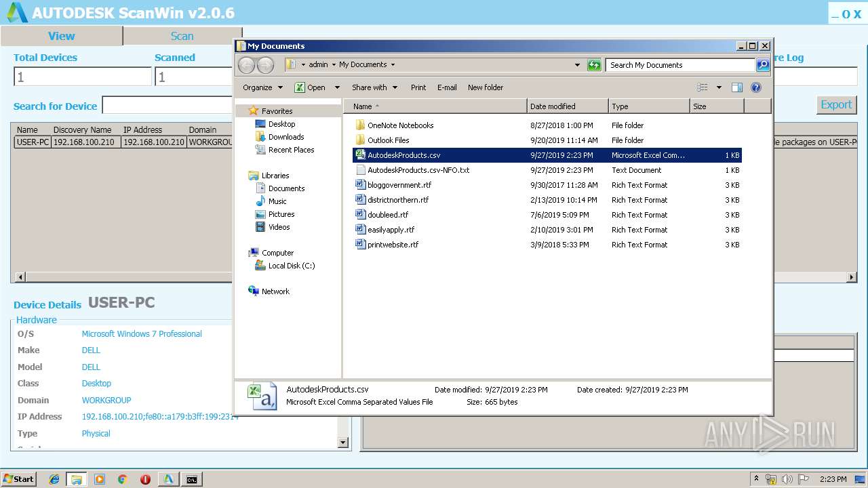This screenshot has height=488, width=868.
Task: Click the Search My Documents field
Action: (680, 65)
